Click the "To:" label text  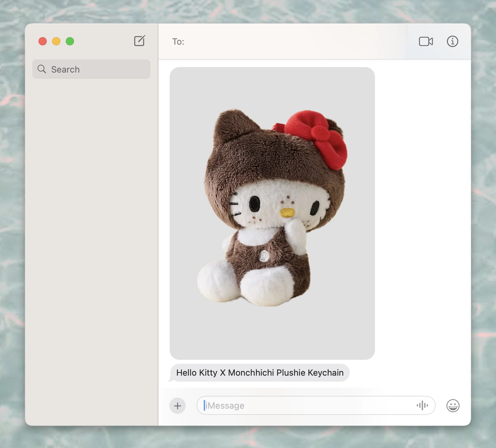point(178,42)
